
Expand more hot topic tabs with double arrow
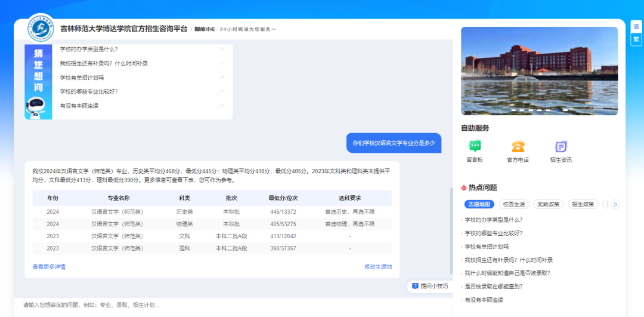point(615,204)
